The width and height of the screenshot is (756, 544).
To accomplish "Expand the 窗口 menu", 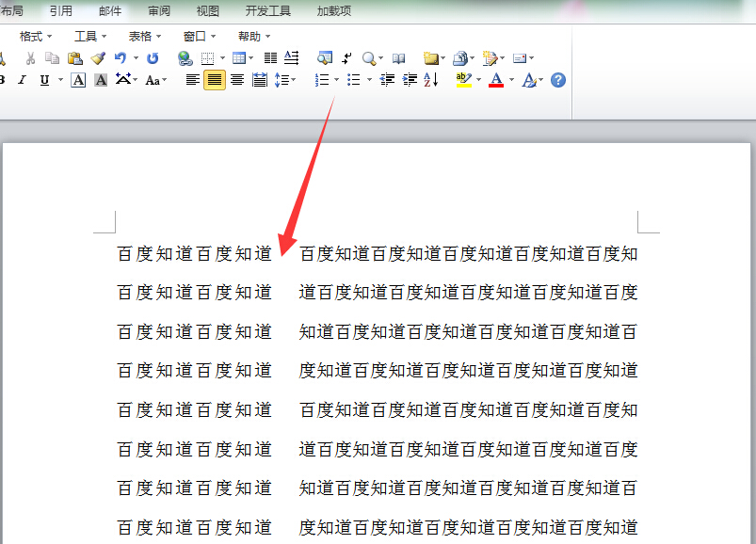I will tap(200, 36).
